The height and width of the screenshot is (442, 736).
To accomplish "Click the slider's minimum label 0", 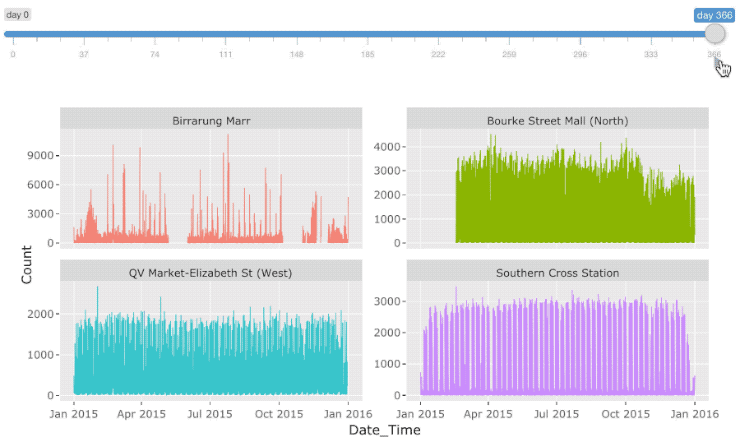I will click(x=13, y=54).
